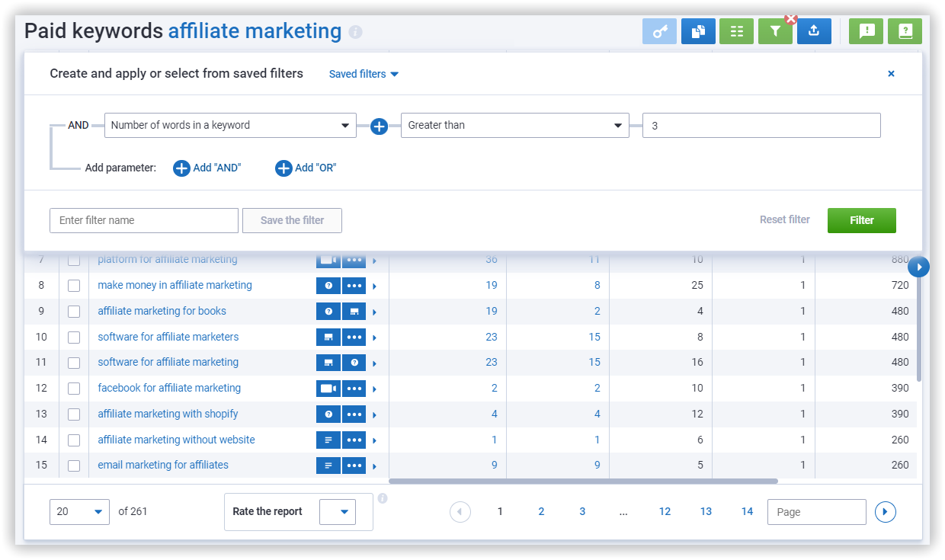Open the columns list icon in toolbar

[x=736, y=31]
